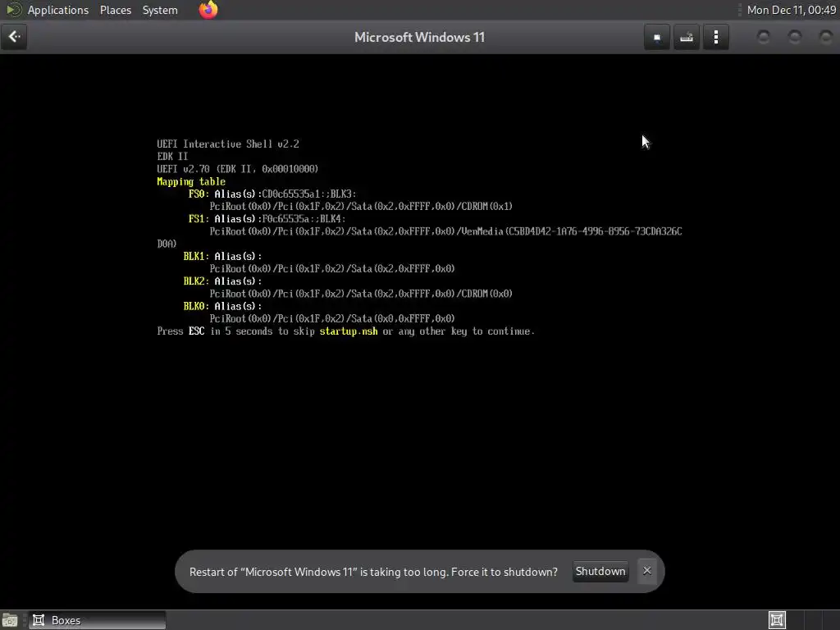Click the startup.nsh text in console
This screenshot has height=630, width=840.
click(349, 331)
